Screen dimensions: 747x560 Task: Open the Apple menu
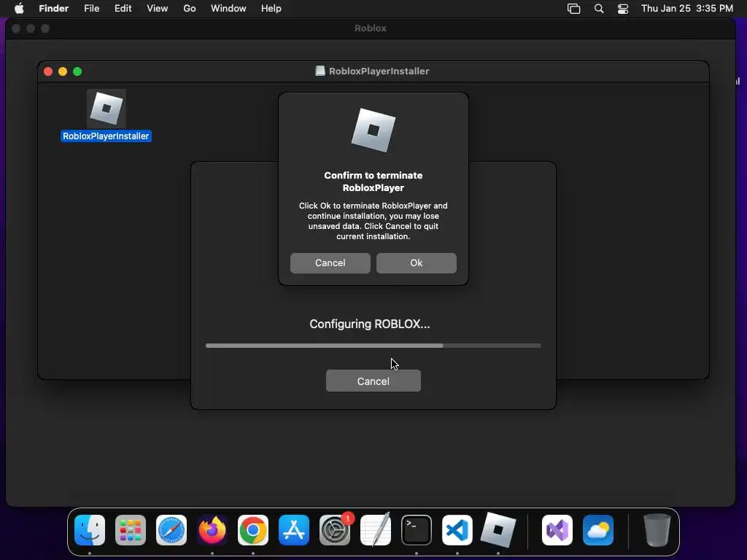19,9
